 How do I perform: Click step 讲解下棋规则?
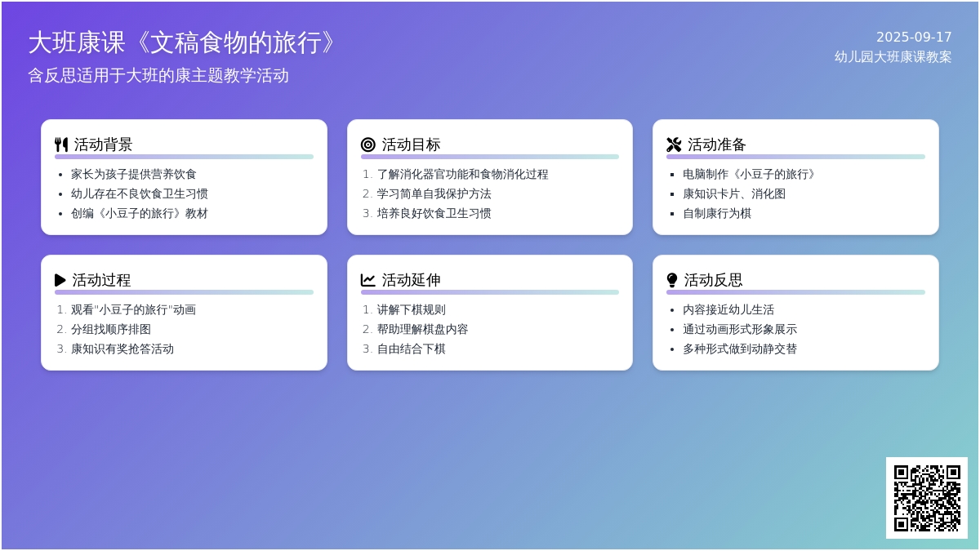click(411, 309)
